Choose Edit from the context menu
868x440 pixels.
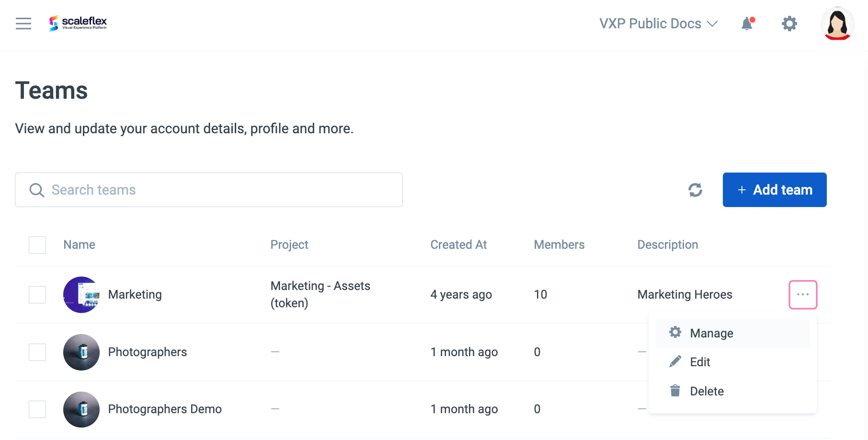pos(700,362)
